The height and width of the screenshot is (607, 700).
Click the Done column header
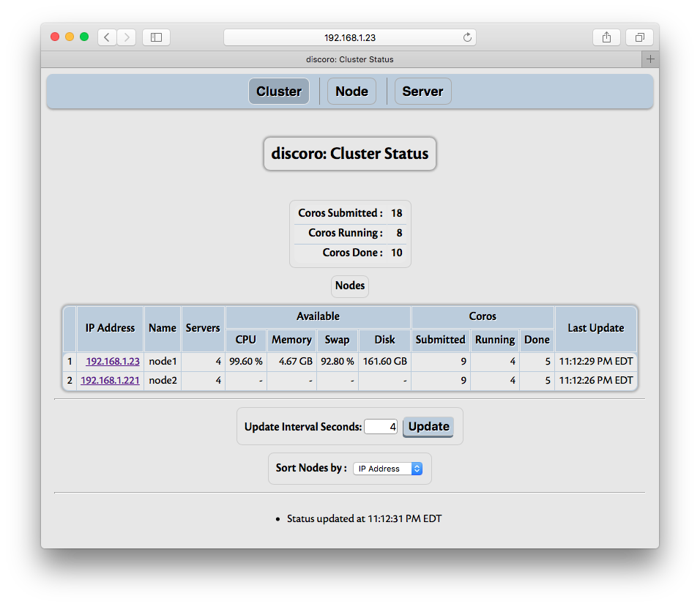pos(537,340)
